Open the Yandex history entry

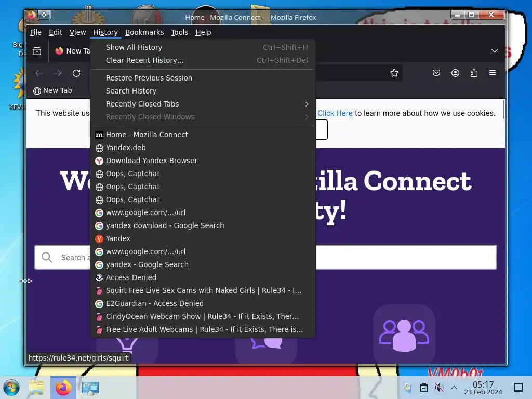(203, 238)
